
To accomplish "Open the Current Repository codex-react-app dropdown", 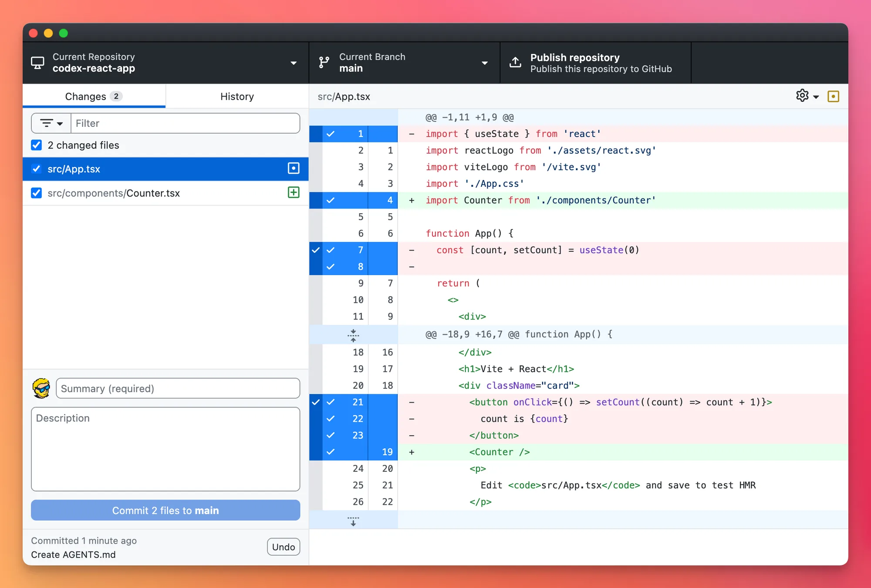I will coord(165,63).
